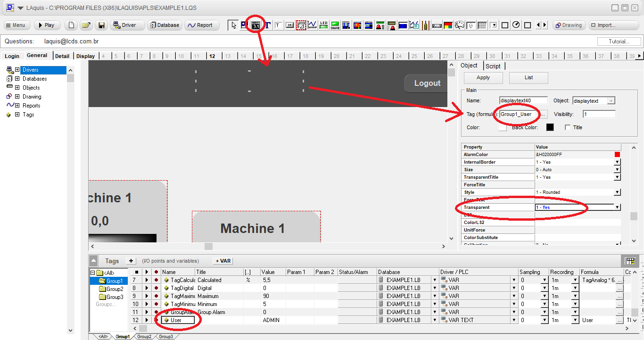Click the New file icon
This screenshot has height=340, width=644.
pos(70,25)
